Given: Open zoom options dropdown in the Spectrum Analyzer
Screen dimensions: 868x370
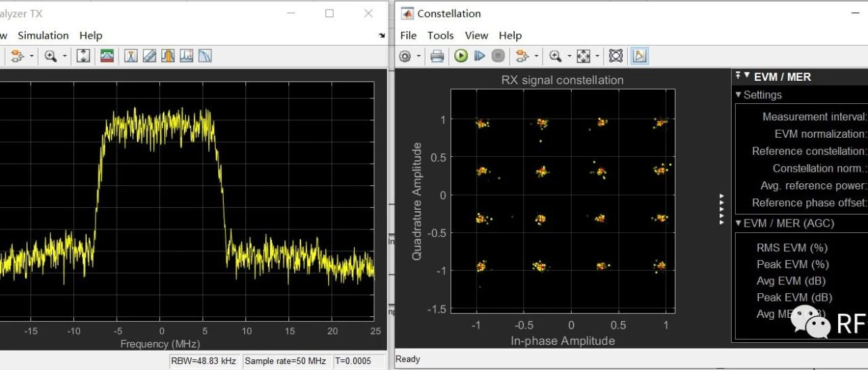Looking at the screenshot, I should pyautogui.click(x=65, y=56).
